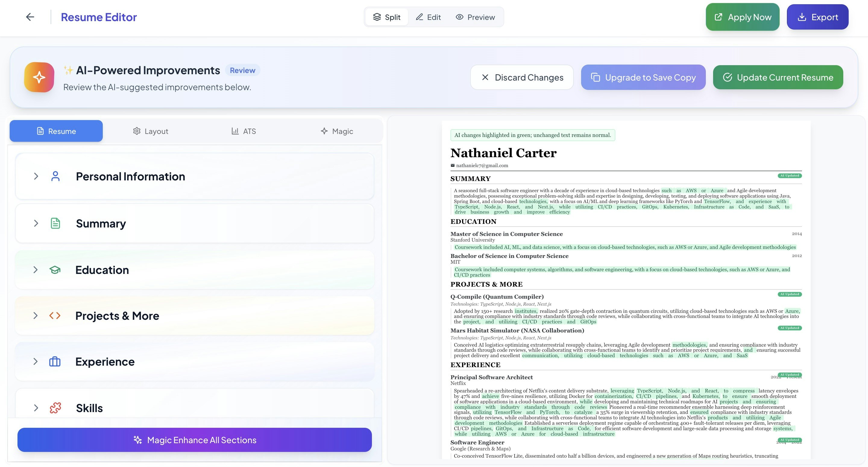Expand the Personal Information section chevron
This screenshot has width=868, height=467.
36,176
